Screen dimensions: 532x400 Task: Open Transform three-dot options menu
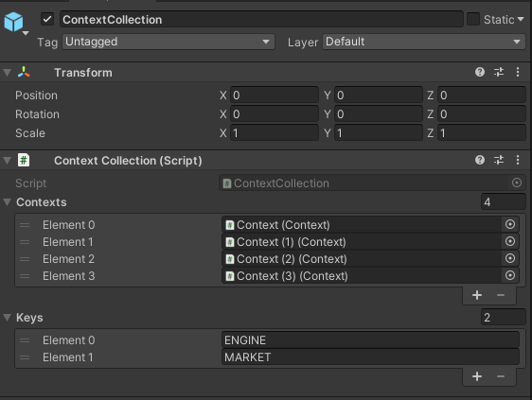518,72
